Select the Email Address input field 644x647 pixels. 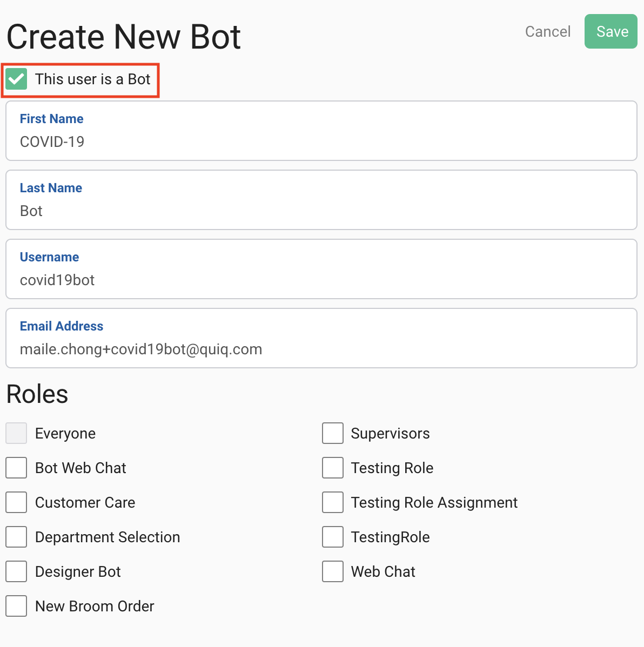[321, 339]
